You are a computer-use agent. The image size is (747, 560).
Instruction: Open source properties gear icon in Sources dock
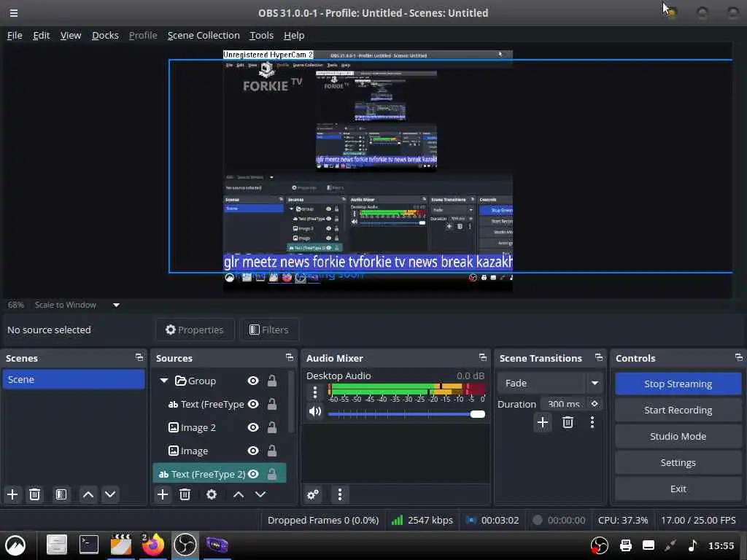click(212, 494)
